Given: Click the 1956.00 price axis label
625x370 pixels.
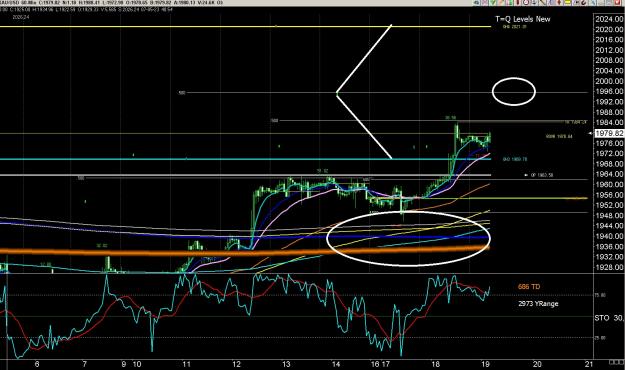Looking at the screenshot, I should [609, 195].
